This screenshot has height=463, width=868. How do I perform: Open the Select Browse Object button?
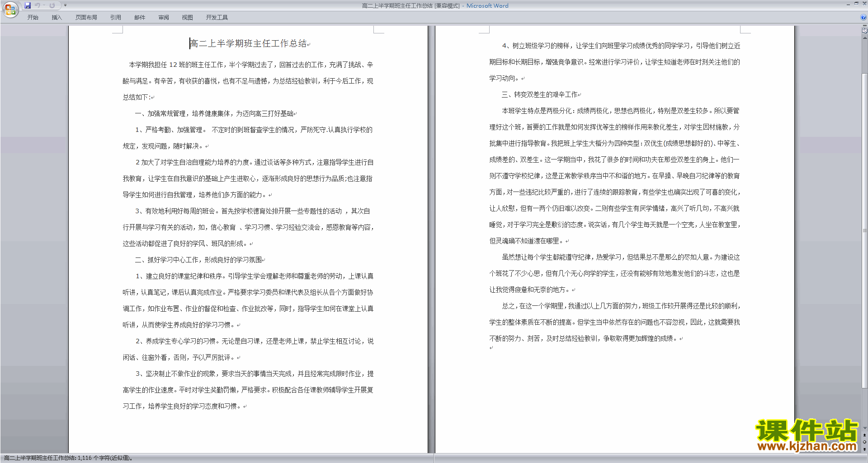point(864,442)
